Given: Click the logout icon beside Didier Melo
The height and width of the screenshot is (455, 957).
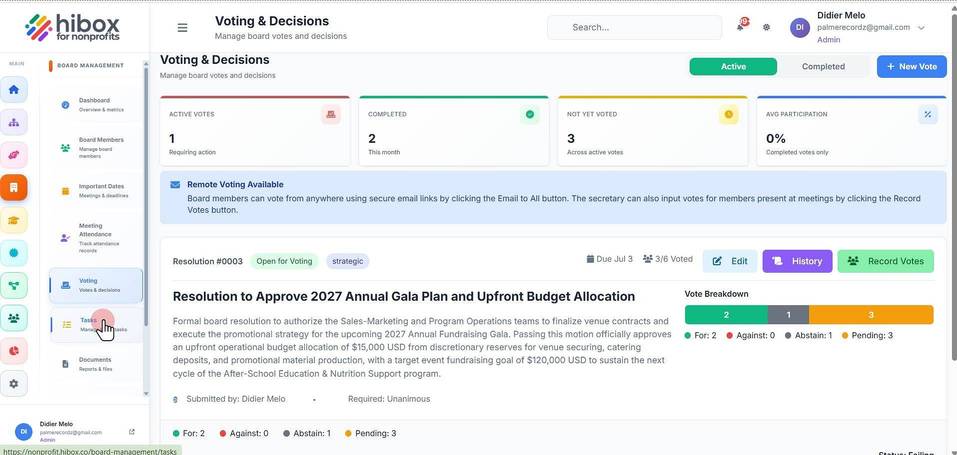Looking at the screenshot, I should pos(132,432).
